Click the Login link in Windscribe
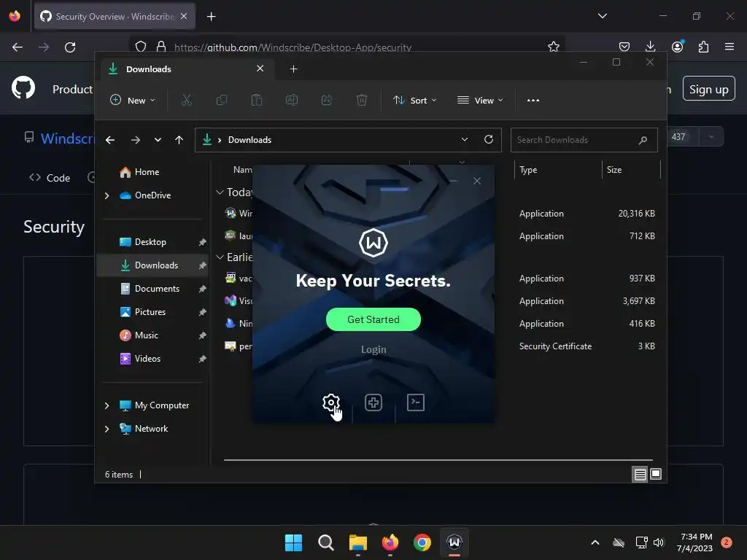This screenshot has height=560, width=747. (x=373, y=349)
